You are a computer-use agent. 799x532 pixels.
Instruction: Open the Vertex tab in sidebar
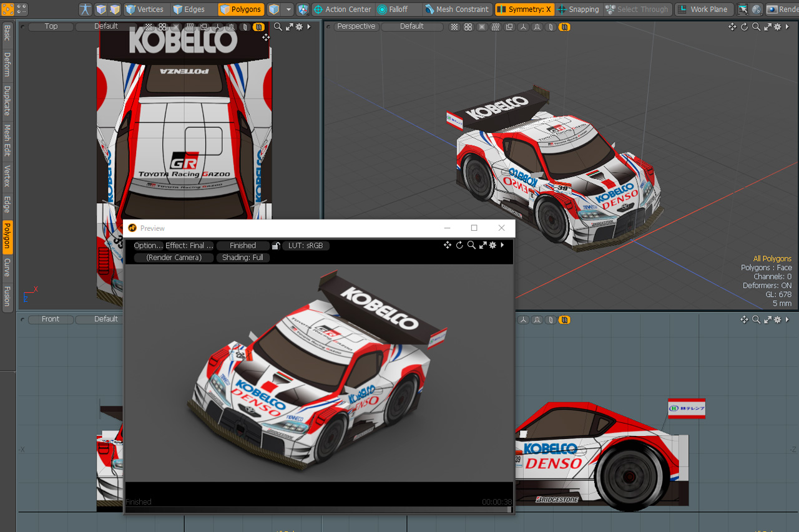(7, 177)
